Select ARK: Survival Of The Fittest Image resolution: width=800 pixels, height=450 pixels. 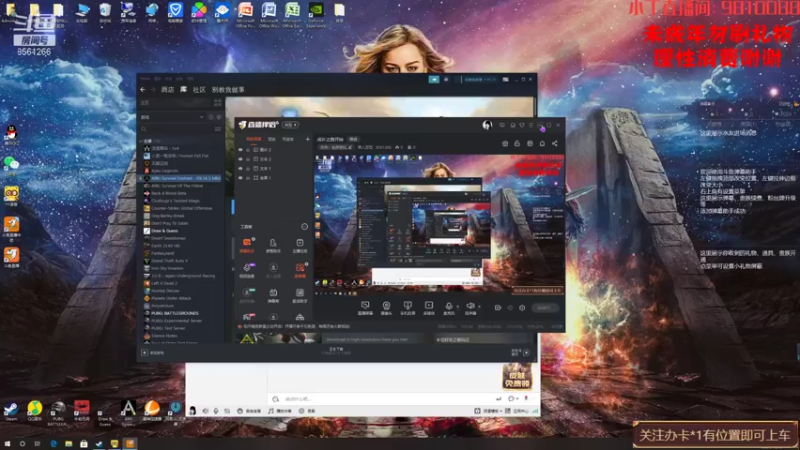177,186
